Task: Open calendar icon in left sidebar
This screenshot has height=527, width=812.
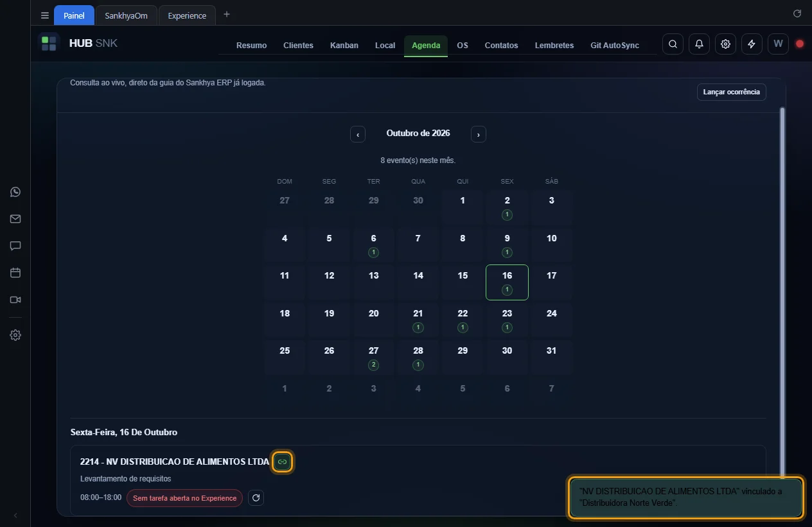Action: pyautogui.click(x=15, y=273)
